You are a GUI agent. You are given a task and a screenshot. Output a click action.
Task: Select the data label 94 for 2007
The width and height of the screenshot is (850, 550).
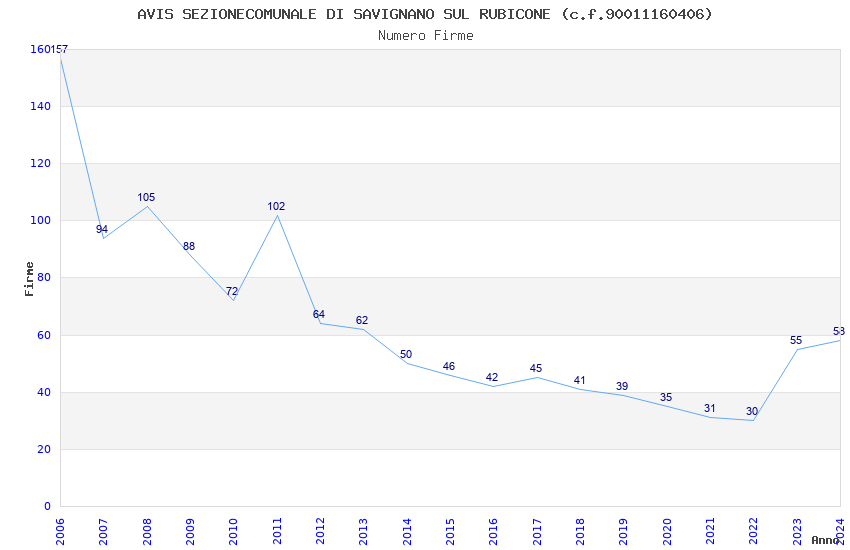102,229
